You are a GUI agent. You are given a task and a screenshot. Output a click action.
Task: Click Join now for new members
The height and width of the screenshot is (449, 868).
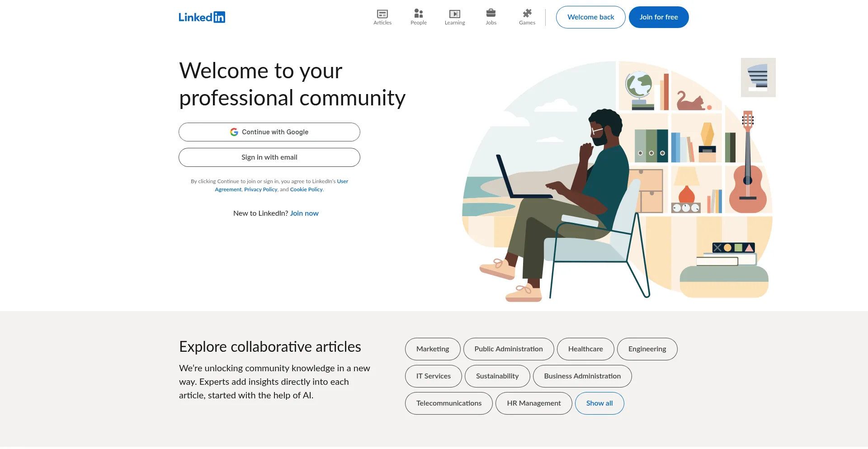point(304,213)
